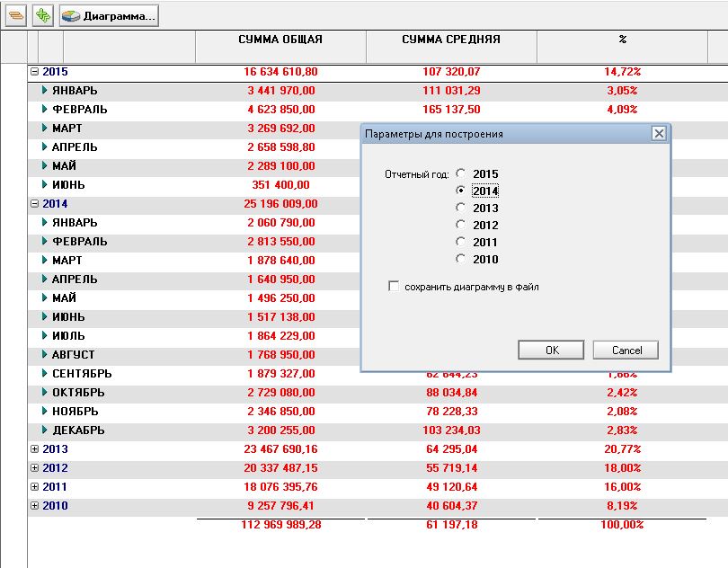Click the СУММА СРЕДНЯЯ column header
Viewport: 728px width, 568px height.
(451, 40)
